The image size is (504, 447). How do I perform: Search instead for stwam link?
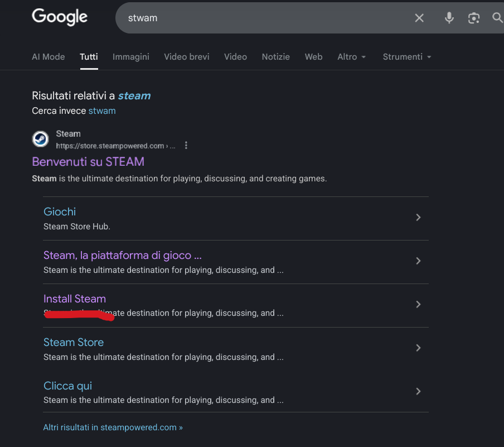pyautogui.click(x=102, y=110)
